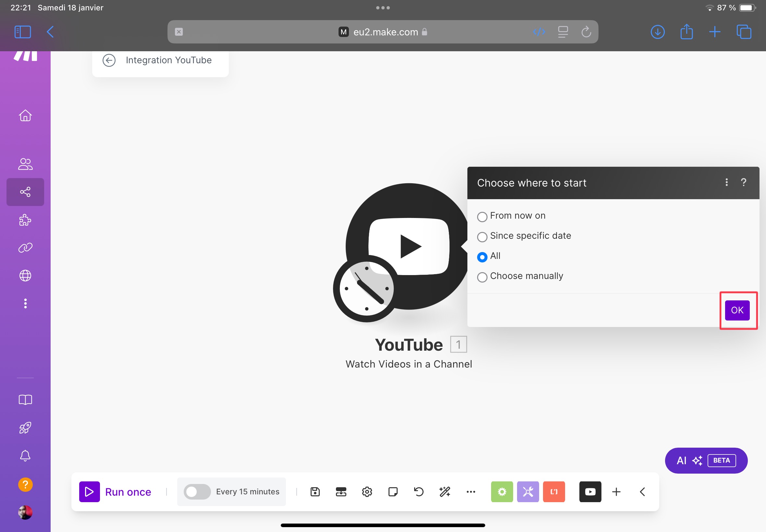Open the user profile avatar
The image size is (766, 532).
click(x=25, y=512)
